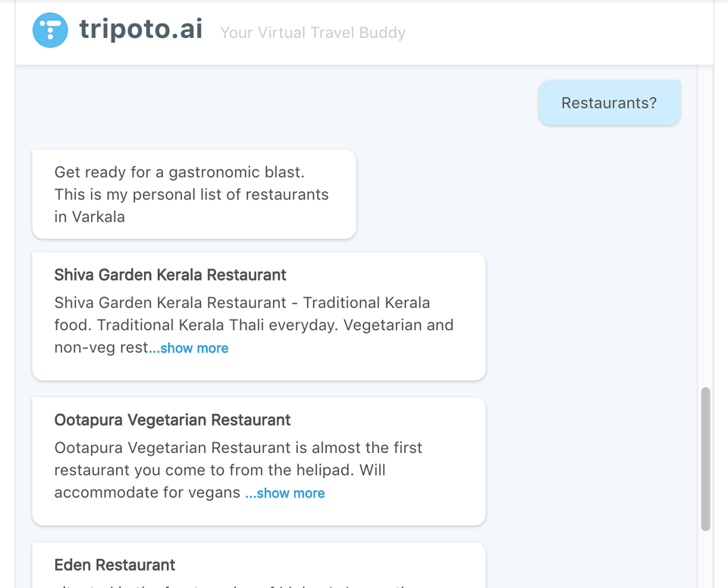Viewport: 728px width, 588px height.
Task: Click the Ootapura restaurant description text
Action: [x=238, y=470]
